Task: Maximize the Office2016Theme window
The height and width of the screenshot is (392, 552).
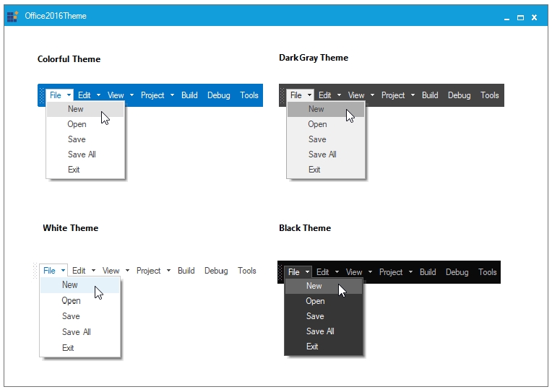Action: (520, 18)
